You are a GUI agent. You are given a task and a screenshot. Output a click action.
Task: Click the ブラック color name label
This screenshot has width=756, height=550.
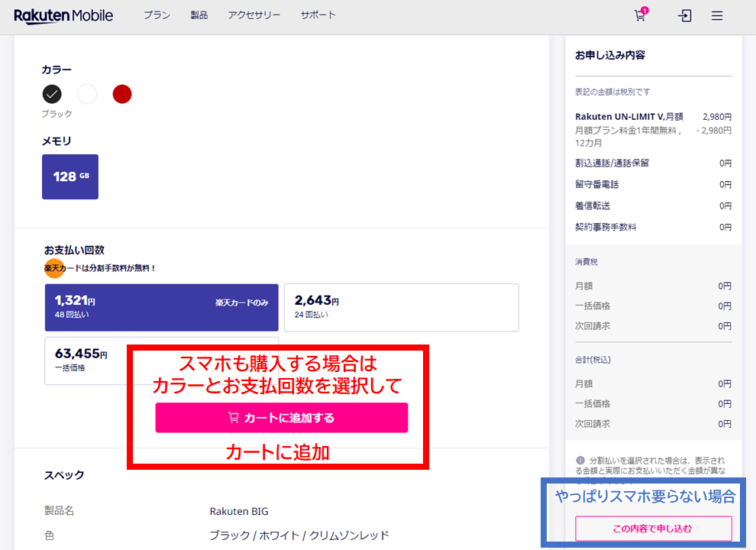pos(57,114)
